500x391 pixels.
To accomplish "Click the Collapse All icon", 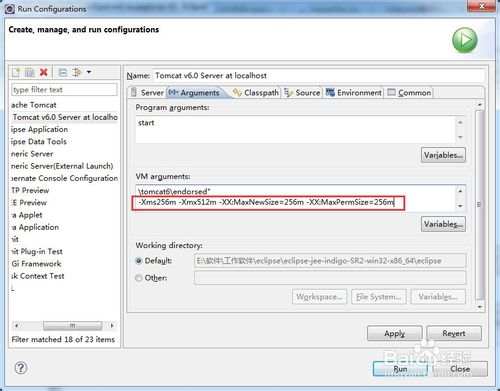I will 62,72.
